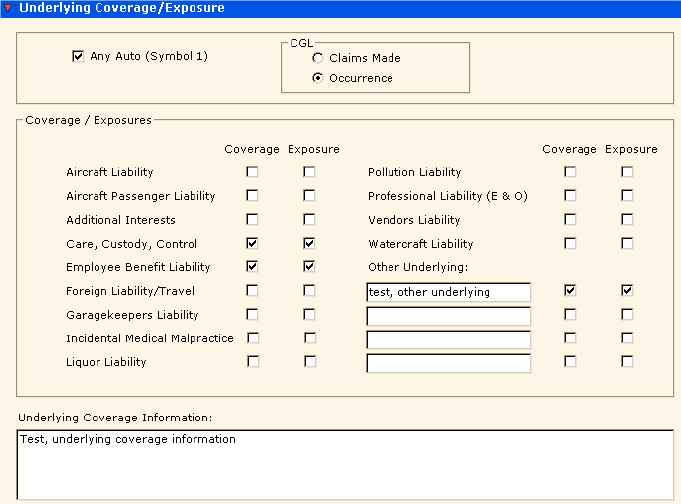681x504 pixels.
Task: Check Aircraft Liability Exposure checkbox
Action: point(309,172)
